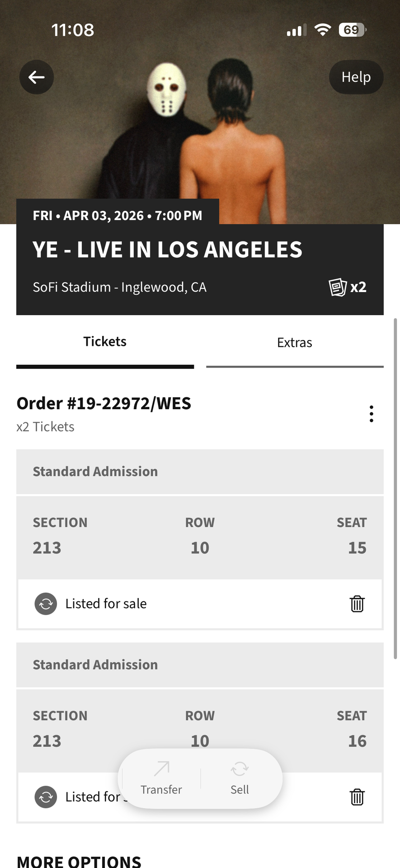Tap the battery indicator in status bar

(352, 30)
